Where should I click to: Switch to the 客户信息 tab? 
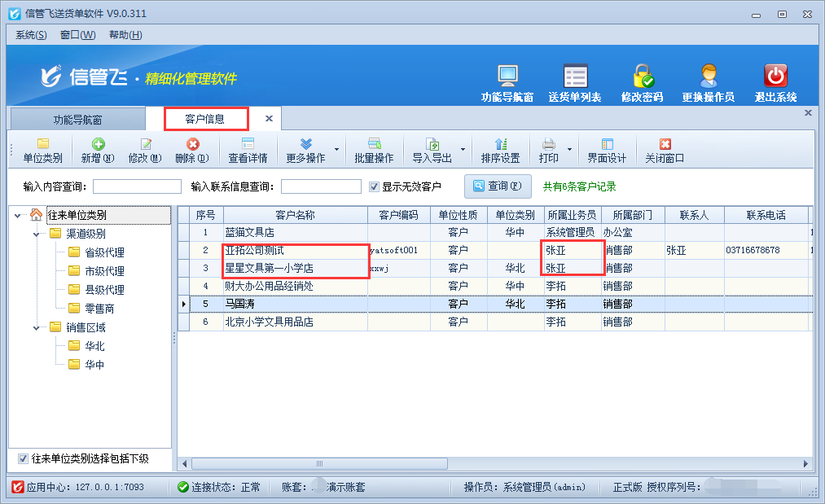tap(204, 118)
